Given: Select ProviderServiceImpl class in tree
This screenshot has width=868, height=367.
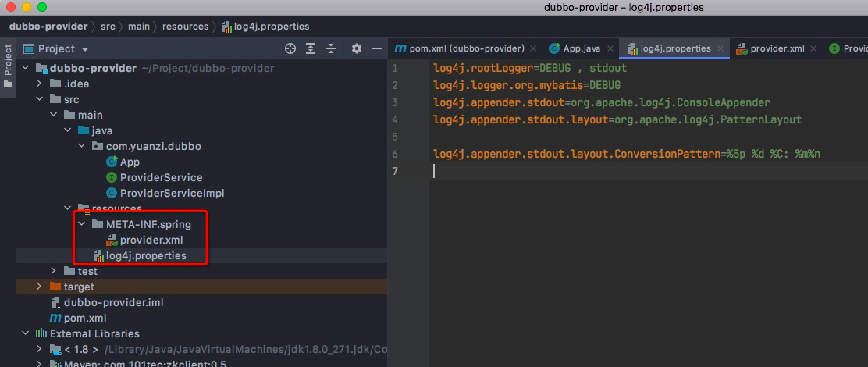Looking at the screenshot, I should (173, 193).
